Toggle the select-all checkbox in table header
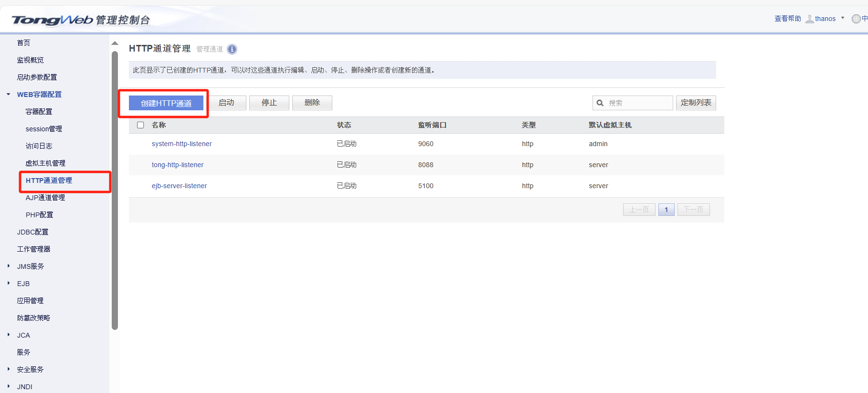Screen dimensions: 868x393 click(x=140, y=125)
